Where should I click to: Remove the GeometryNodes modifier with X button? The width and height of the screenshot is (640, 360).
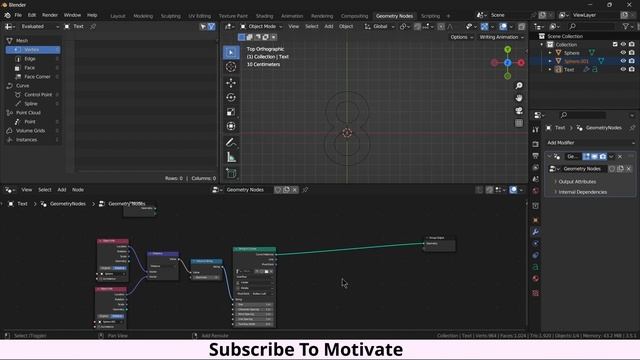coord(620,157)
